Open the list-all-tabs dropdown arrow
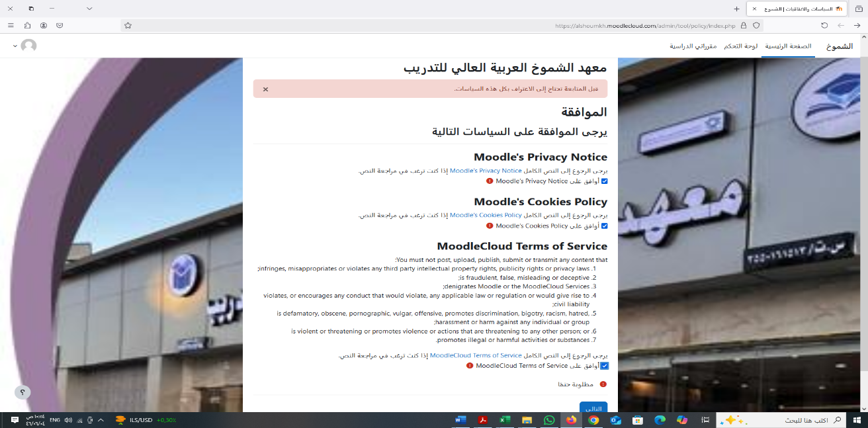Viewport: 868px width, 428px height. (89, 9)
